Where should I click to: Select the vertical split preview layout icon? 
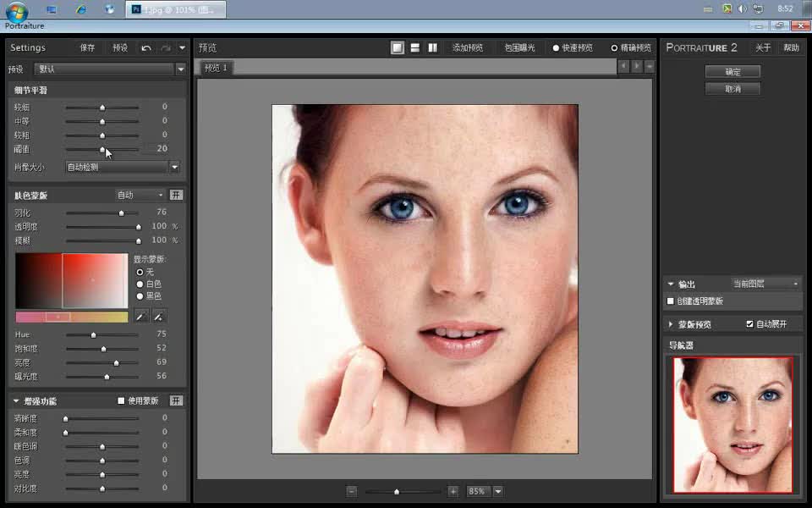432,47
